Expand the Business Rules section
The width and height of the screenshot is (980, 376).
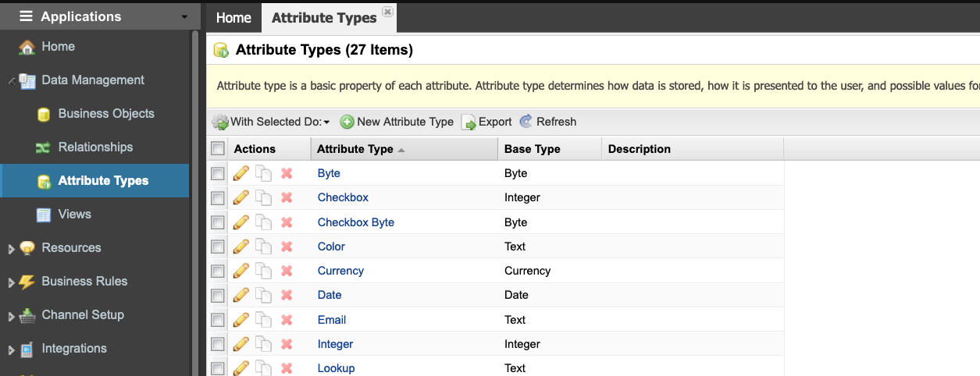(11, 282)
